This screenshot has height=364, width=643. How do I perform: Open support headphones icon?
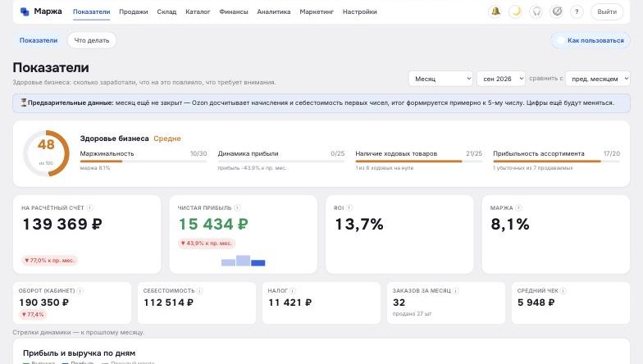[536, 11]
